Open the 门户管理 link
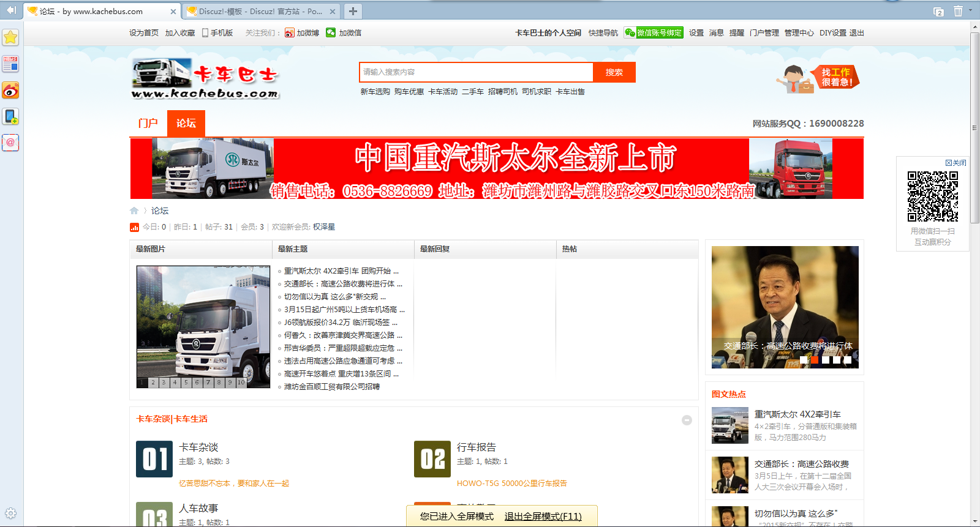This screenshot has width=980, height=527. 764,33
